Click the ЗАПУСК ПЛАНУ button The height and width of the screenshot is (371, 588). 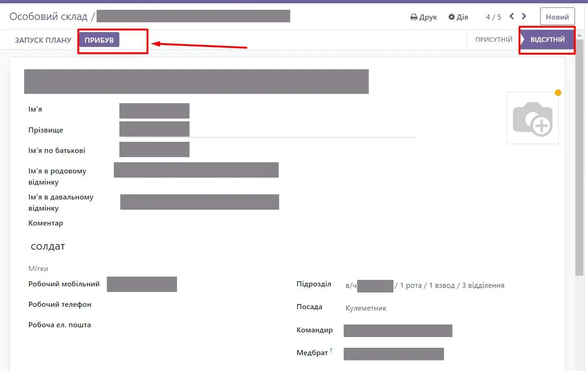point(43,40)
